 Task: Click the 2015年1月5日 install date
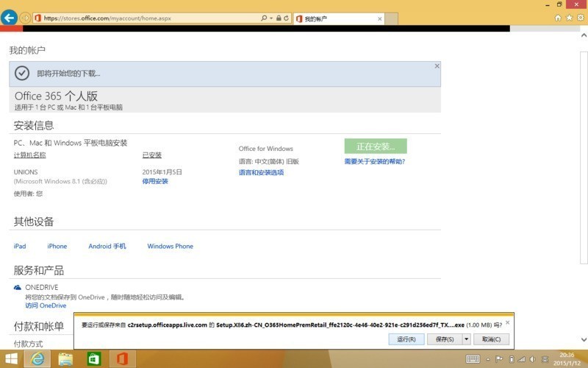(162, 172)
